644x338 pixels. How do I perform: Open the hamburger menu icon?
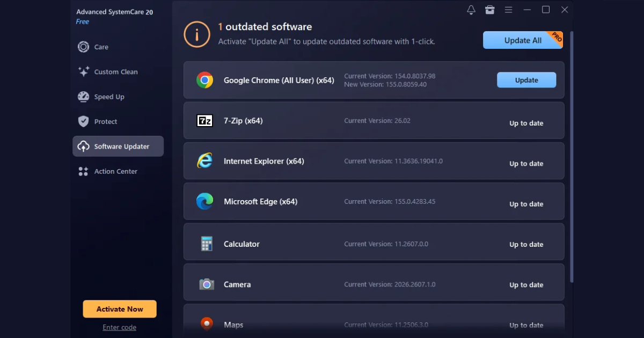pyautogui.click(x=508, y=10)
